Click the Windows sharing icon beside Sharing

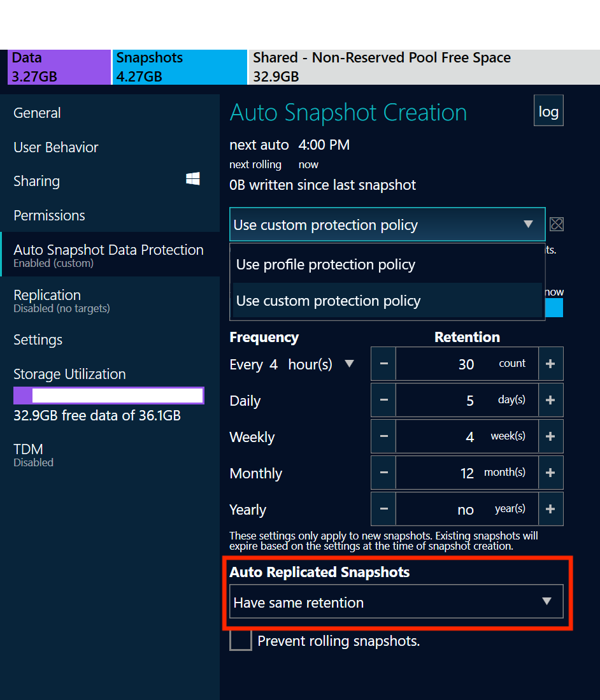click(x=192, y=180)
